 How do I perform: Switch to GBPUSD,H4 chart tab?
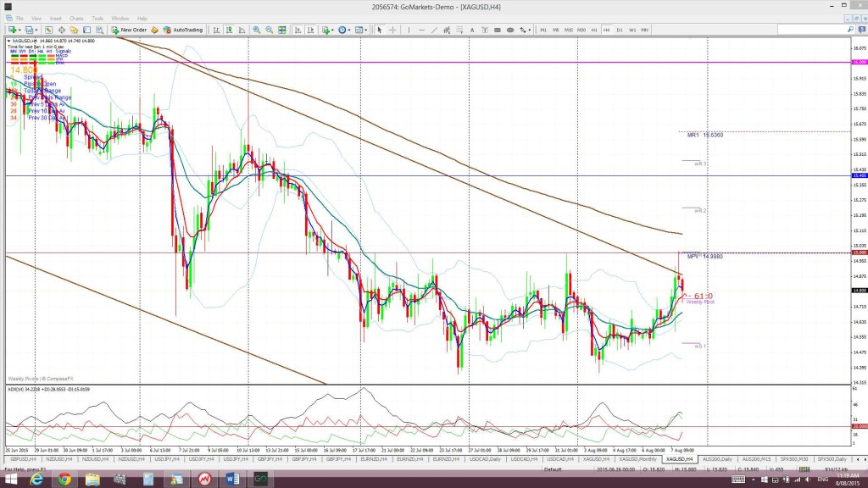[23, 459]
